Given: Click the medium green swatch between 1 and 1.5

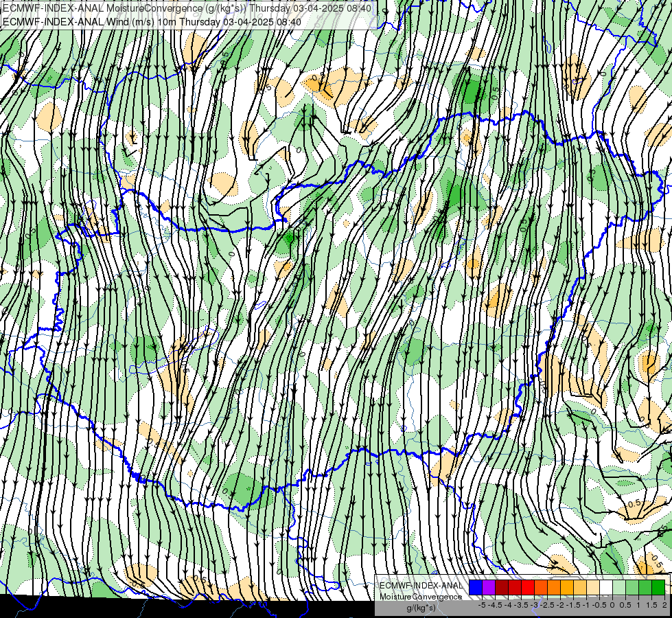Looking at the screenshot, I should [645, 588].
